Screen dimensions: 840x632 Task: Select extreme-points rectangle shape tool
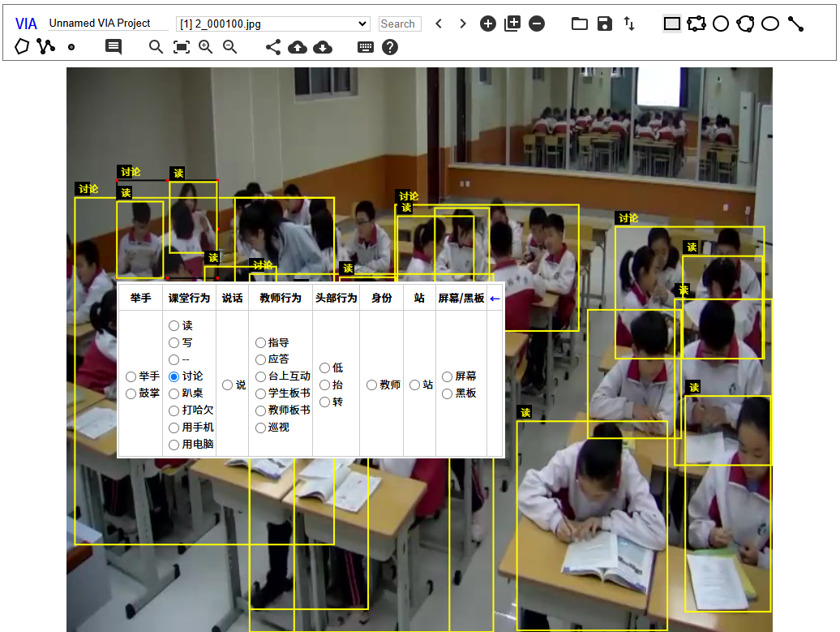coord(696,24)
